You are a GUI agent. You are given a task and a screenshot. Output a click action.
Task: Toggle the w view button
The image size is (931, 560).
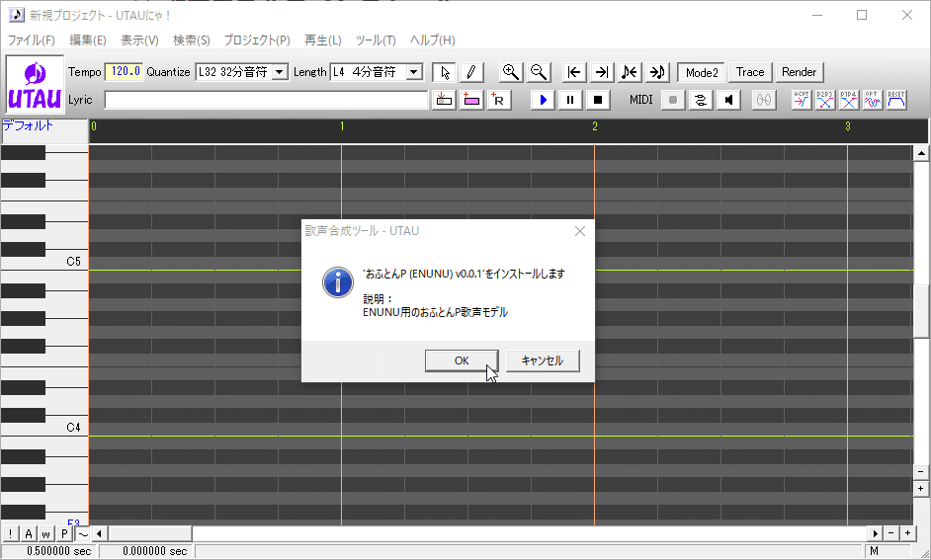[x=45, y=534]
